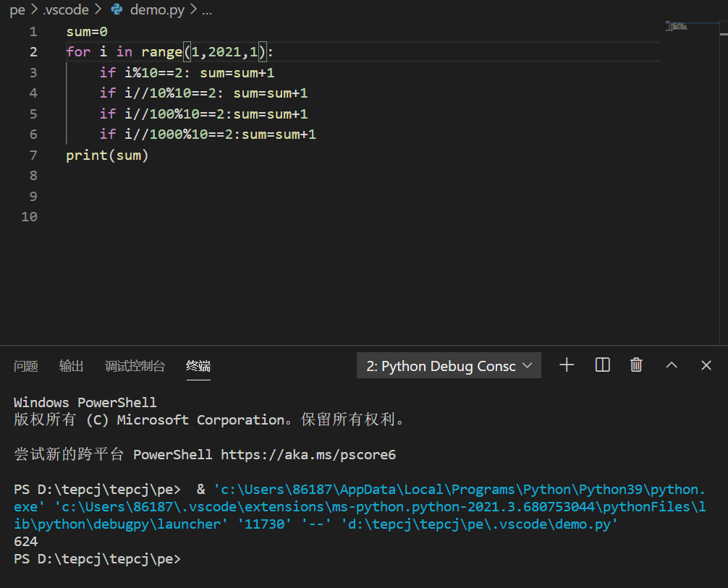Click the 'Windows PowerShell' terminal header text
This screenshot has height=588, width=728.
(x=85, y=402)
